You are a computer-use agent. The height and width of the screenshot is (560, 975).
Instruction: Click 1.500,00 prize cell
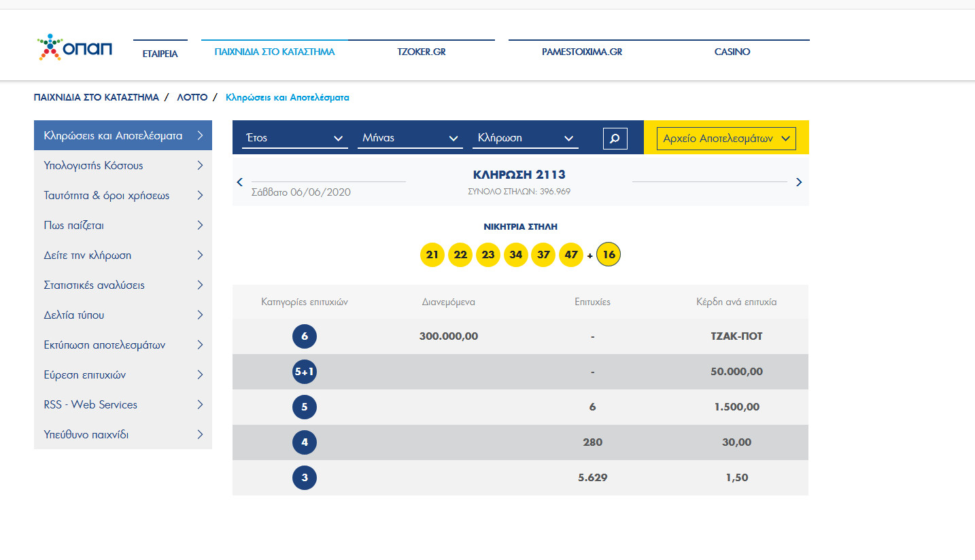737,407
